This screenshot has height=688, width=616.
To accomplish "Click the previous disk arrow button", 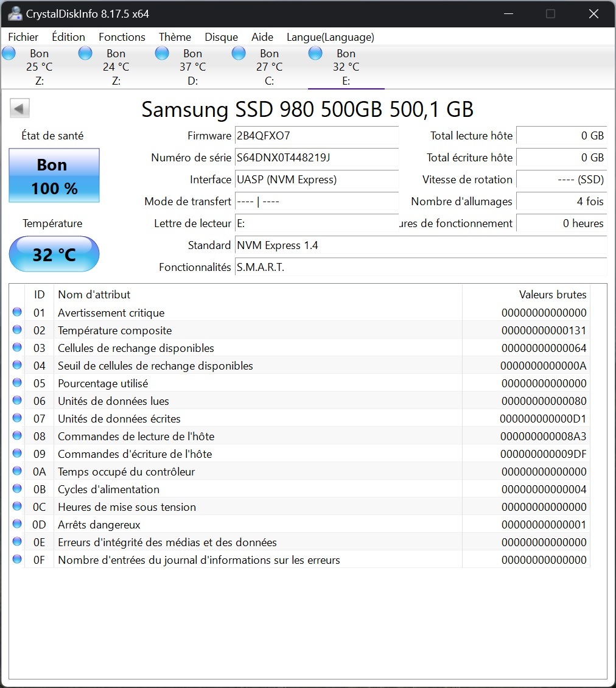I will [x=19, y=109].
